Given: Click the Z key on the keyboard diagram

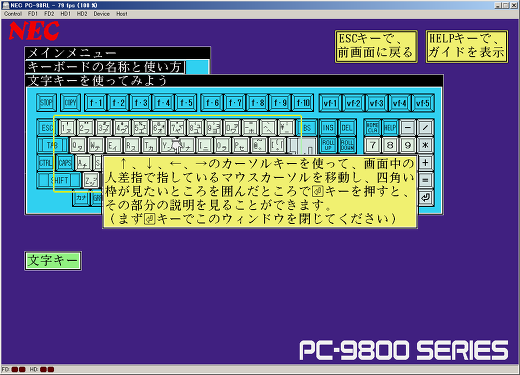Looking at the screenshot, I should 91,180.
